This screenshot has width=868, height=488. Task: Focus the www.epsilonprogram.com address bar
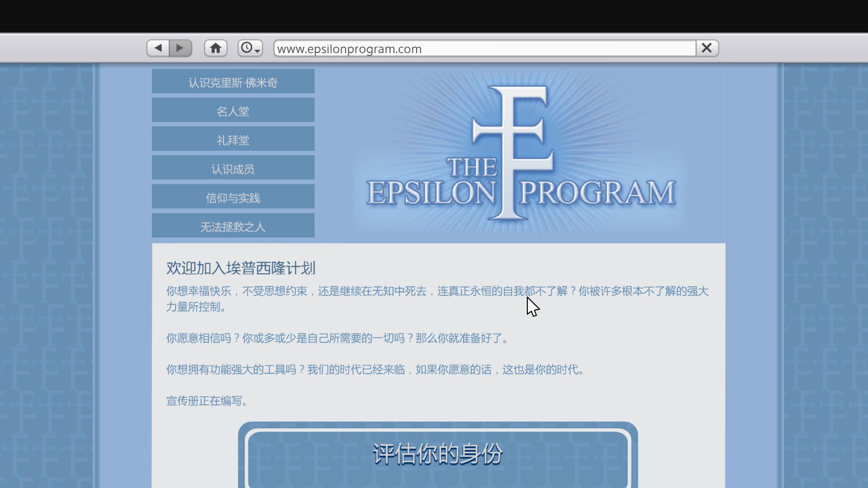485,48
